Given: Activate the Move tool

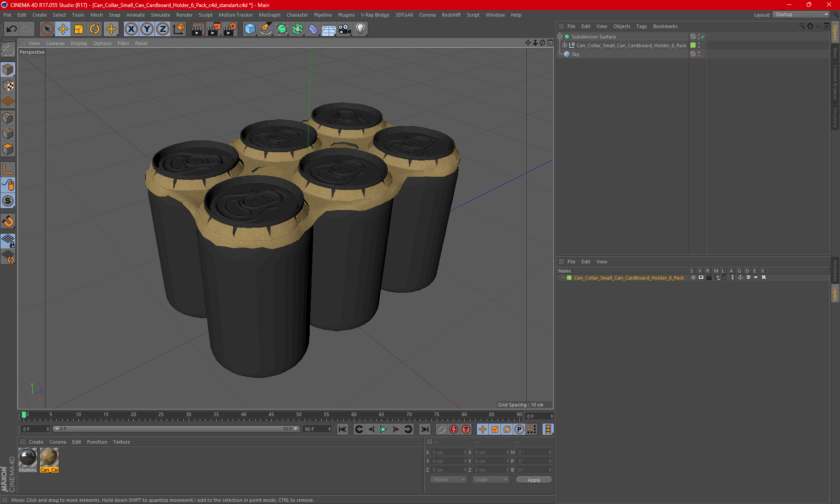Looking at the screenshot, I should (63, 29).
